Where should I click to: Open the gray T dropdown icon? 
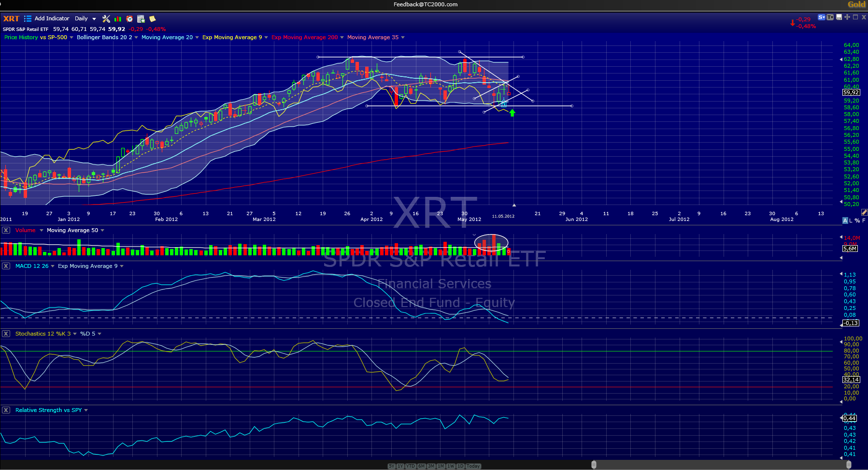830,17
